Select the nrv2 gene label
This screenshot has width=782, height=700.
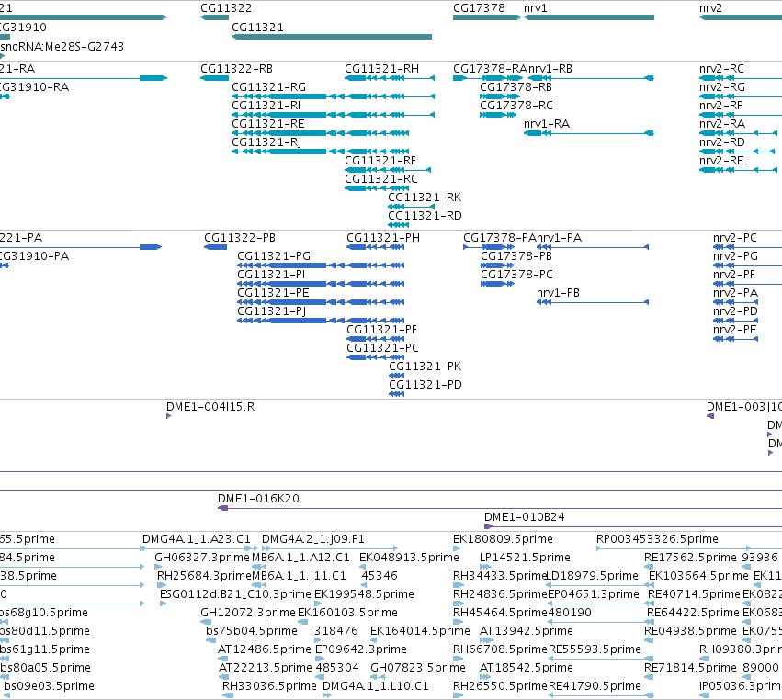710,8
